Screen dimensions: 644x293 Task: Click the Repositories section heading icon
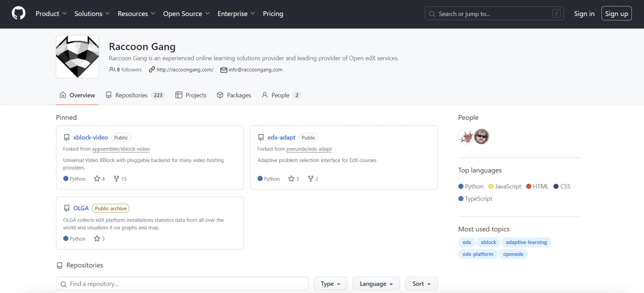pyautogui.click(x=60, y=265)
